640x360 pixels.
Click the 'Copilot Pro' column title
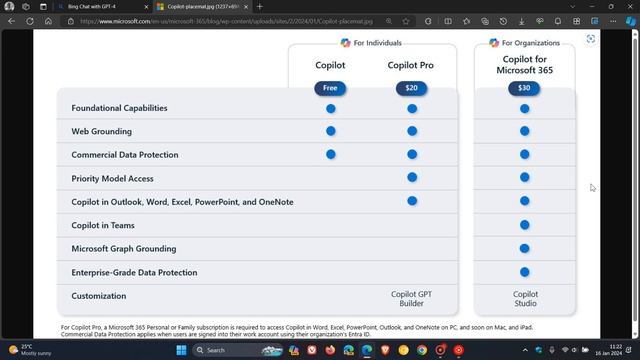coord(411,65)
